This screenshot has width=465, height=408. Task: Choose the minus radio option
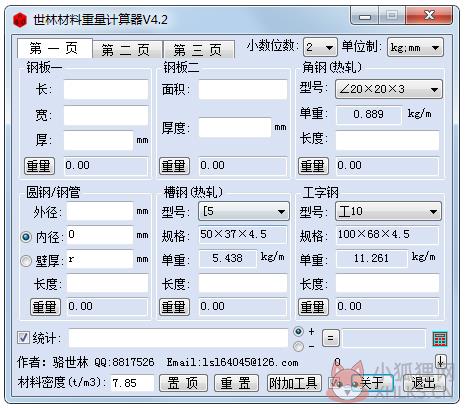[x=298, y=346]
